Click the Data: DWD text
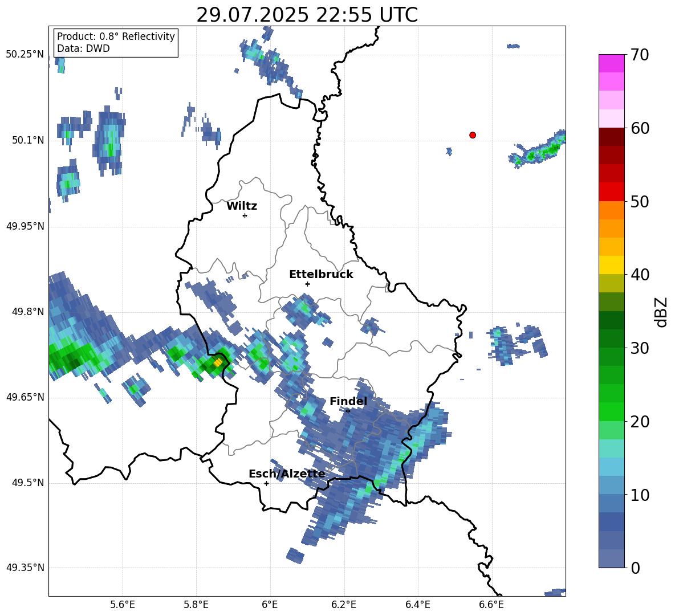Screen dimensions: 675x616 tap(83, 48)
